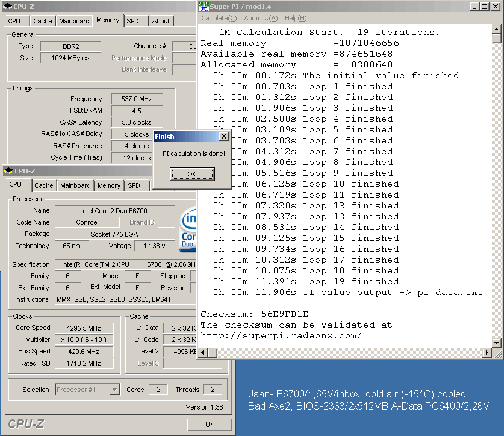Click the Super PI vertical scrollbar thumb
The width and height of the screenshot is (504, 436).
pos(497,39)
